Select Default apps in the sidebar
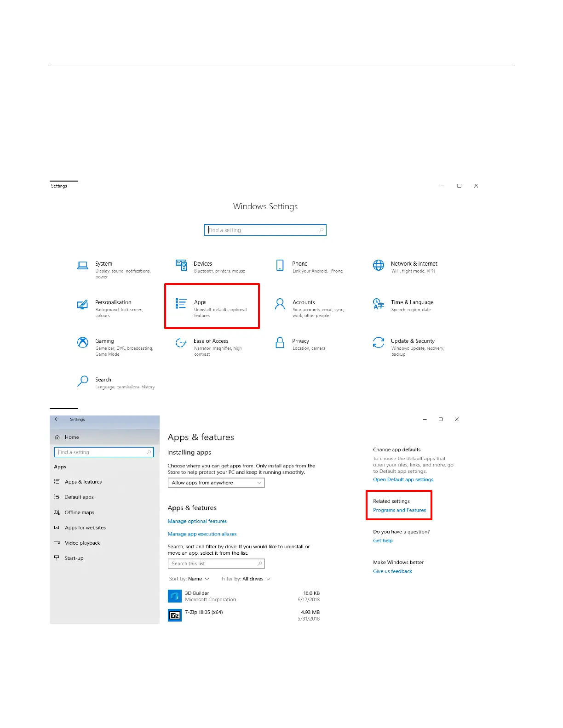The width and height of the screenshot is (563, 728). (79, 497)
